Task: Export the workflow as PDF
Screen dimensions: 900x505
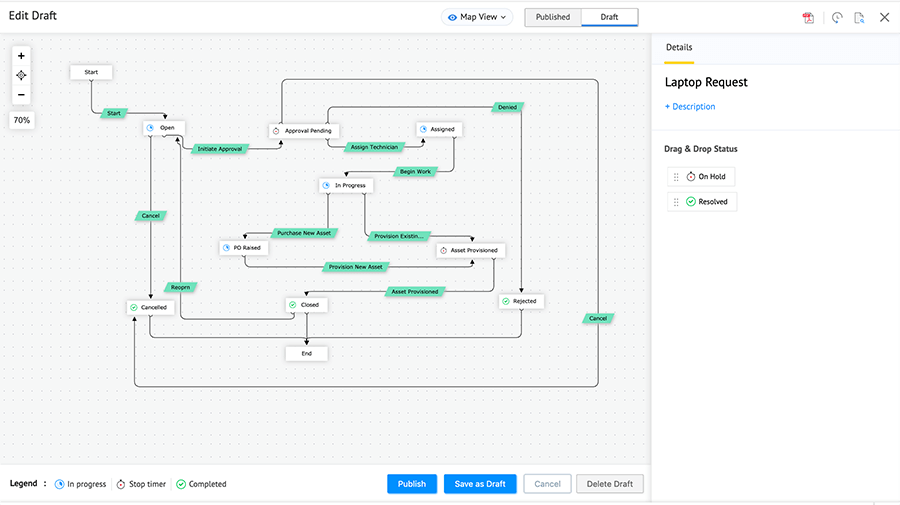Action: [808, 17]
